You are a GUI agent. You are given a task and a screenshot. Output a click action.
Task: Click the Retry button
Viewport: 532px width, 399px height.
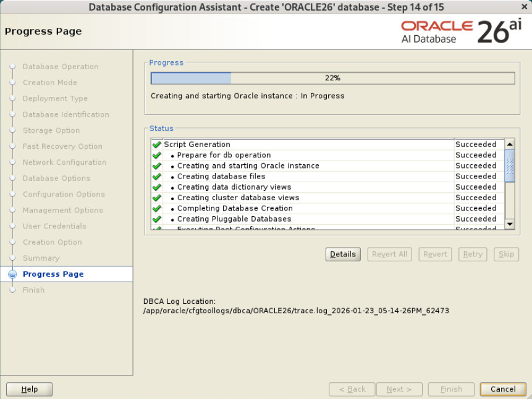[x=473, y=254]
